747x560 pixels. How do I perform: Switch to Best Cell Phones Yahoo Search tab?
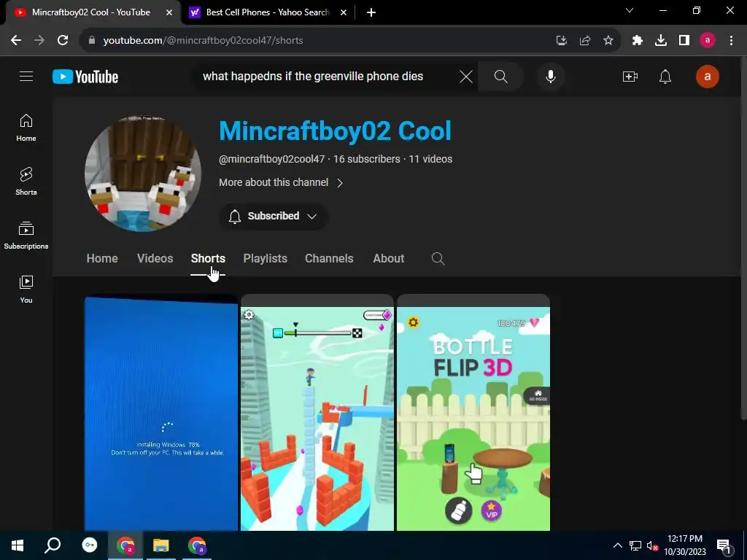point(267,12)
